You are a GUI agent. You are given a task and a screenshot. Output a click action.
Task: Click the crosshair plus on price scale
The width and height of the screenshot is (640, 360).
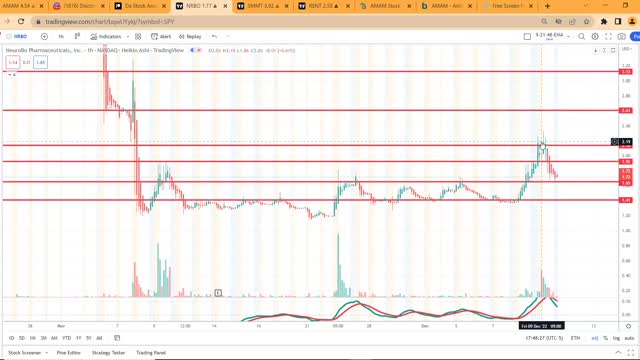[x=614, y=142]
